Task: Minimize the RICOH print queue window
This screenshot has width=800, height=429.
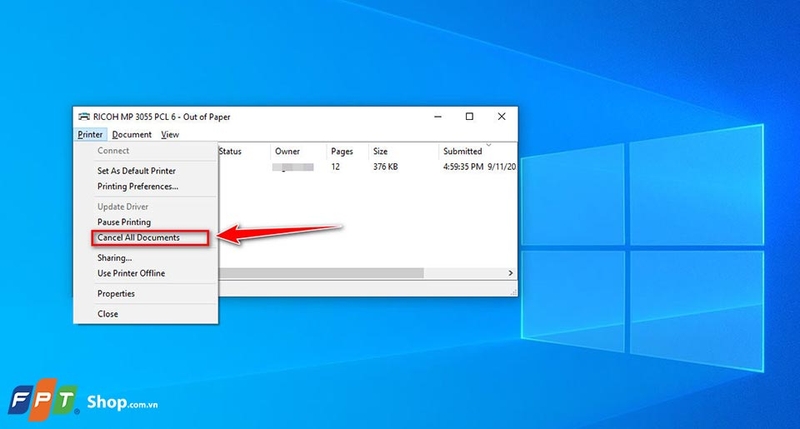Action: click(438, 117)
